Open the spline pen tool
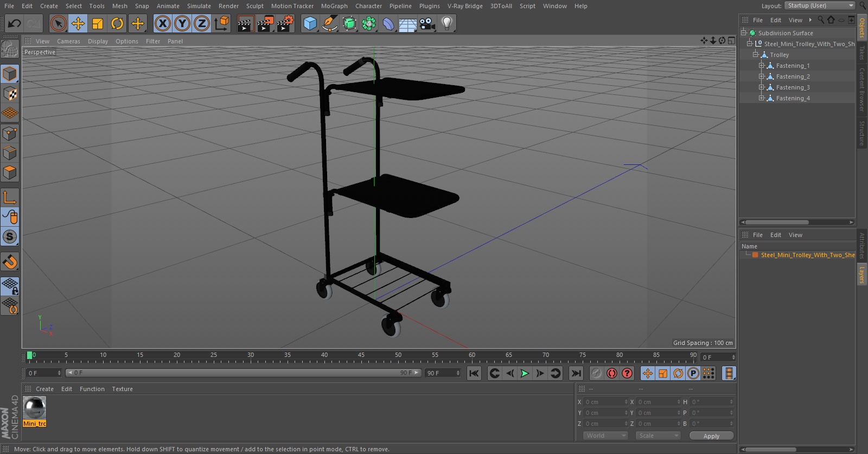The height and width of the screenshot is (454, 868). [329, 23]
